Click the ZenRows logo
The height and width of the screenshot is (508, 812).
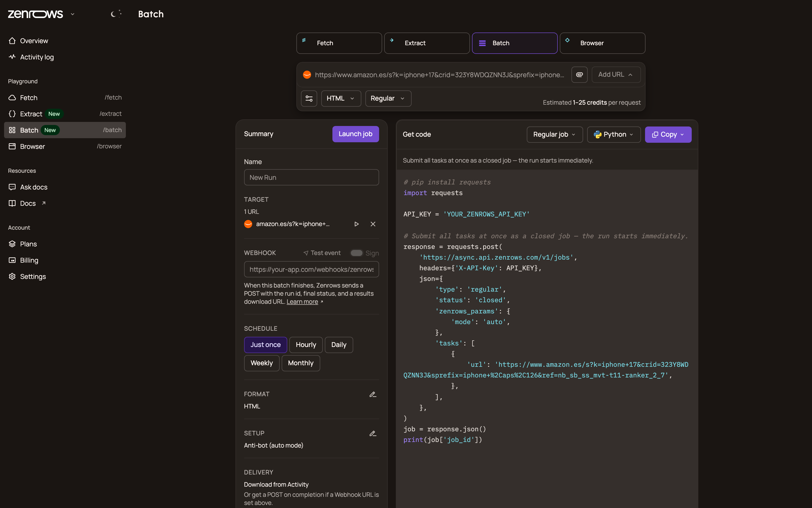point(35,14)
